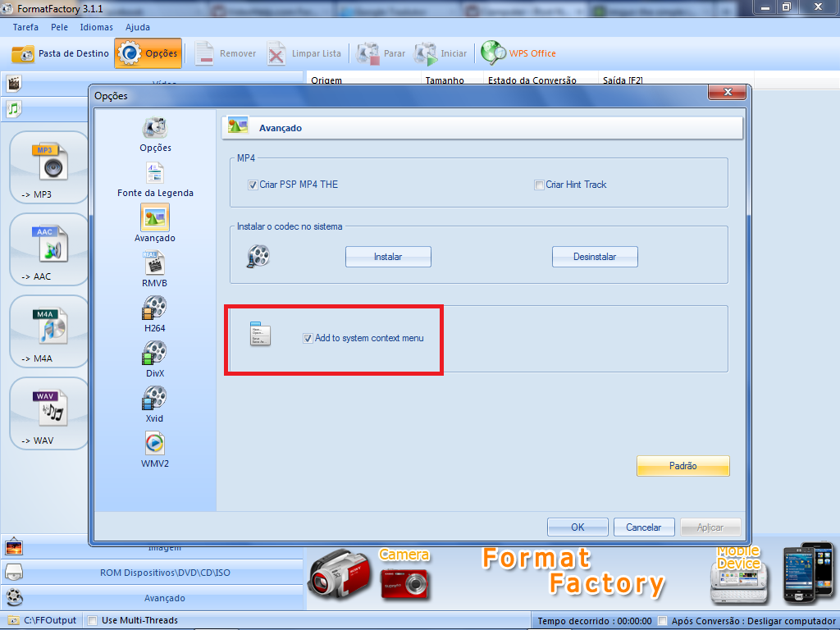Image resolution: width=840 pixels, height=630 pixels.
Task: Click the Mobile Device banner image
Action: click(771, 573)
